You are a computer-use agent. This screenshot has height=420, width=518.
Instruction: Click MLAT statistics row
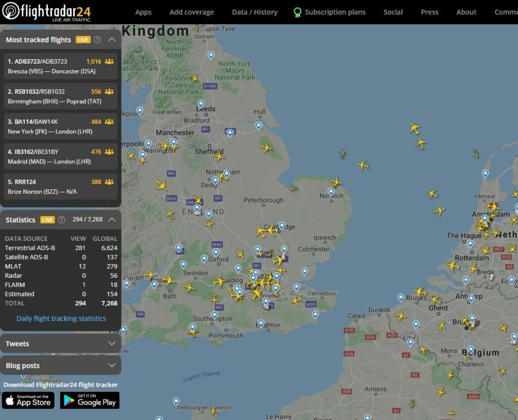pyautogui.click(x=61, y=266)
